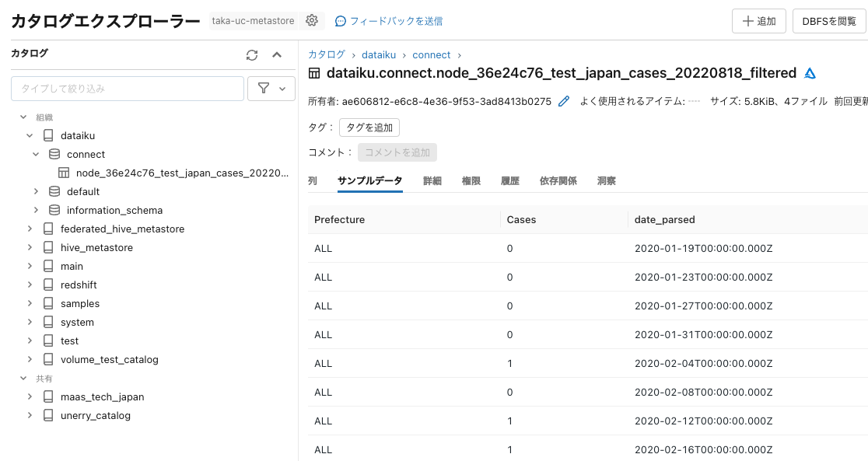Screen dimensions: 868x461
Task: Open metastore settings via the gear icon
Action: (x=311, y=21)
